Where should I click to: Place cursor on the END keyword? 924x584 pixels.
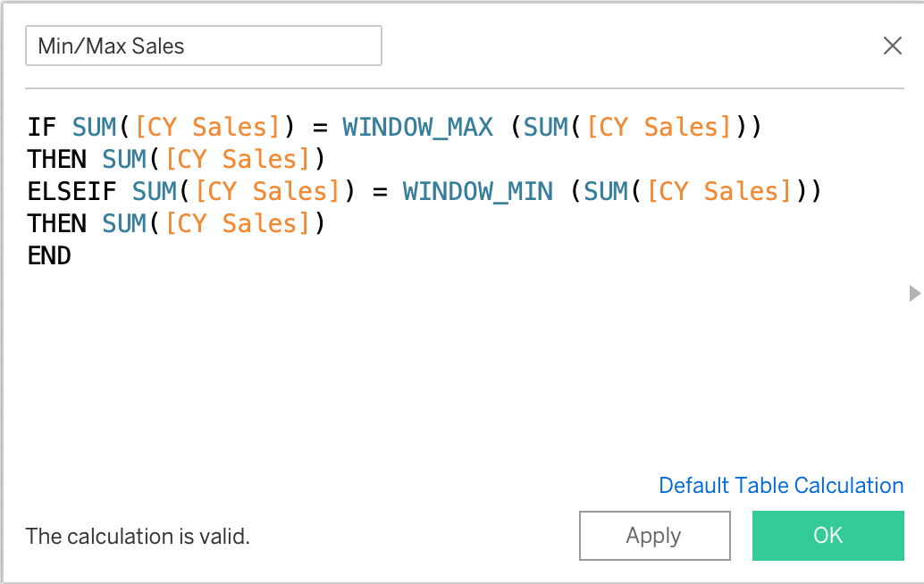pyautogui.click(x=49, y=255)
